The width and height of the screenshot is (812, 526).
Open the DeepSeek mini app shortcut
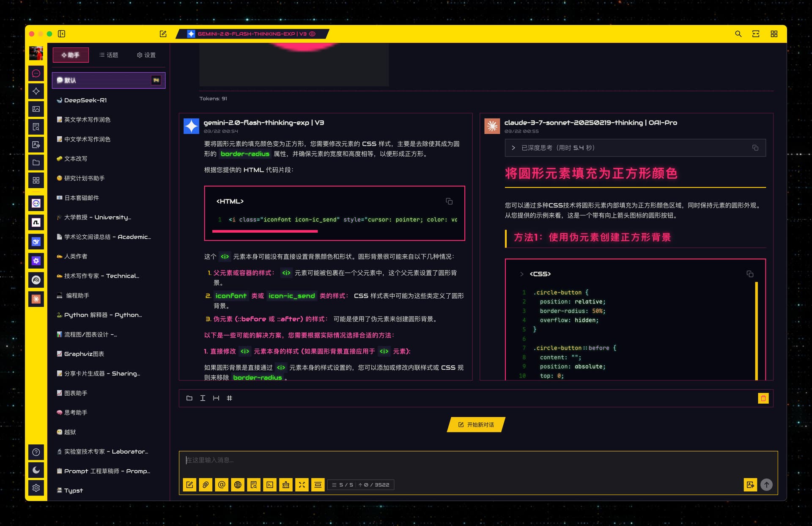[36, 242]
